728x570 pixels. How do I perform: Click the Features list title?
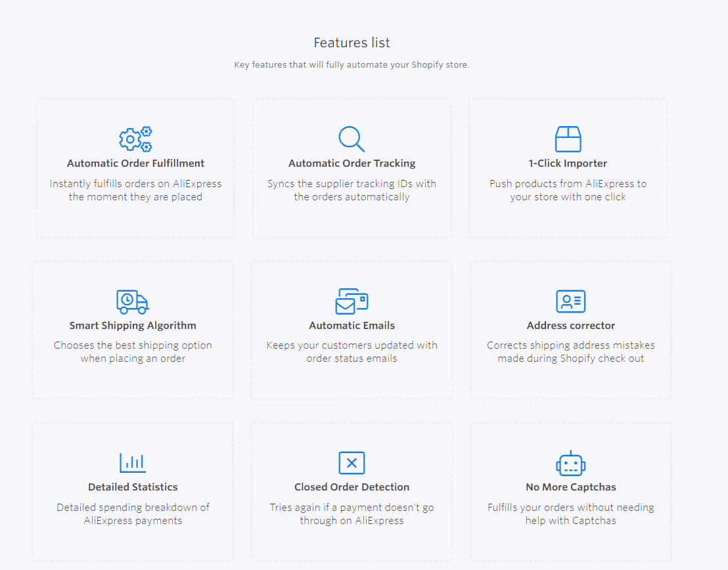(x=352, y=42)
